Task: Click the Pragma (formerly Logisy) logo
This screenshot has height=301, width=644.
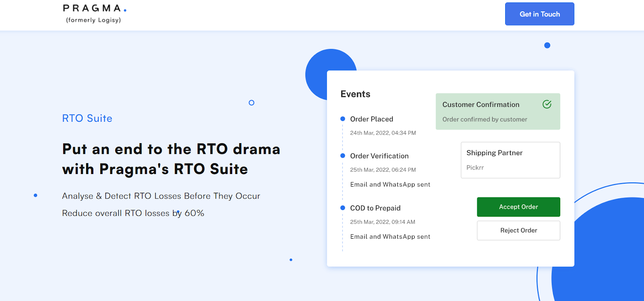Action: (x=95, y=14)
